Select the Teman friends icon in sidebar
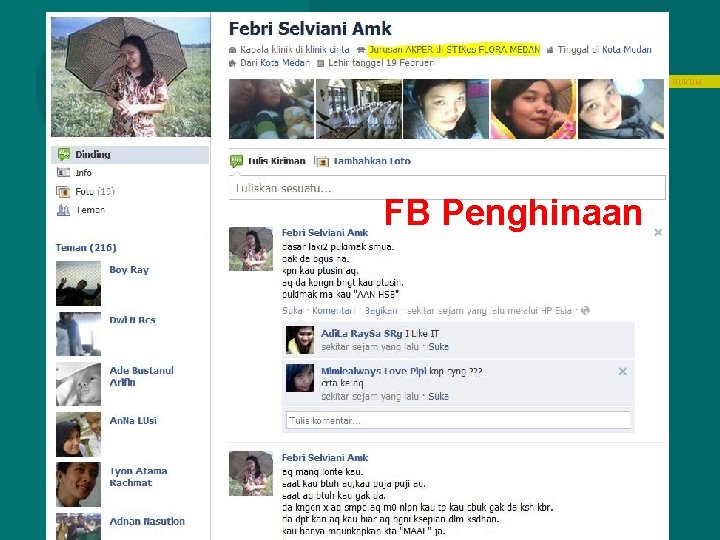 (63, 210)
